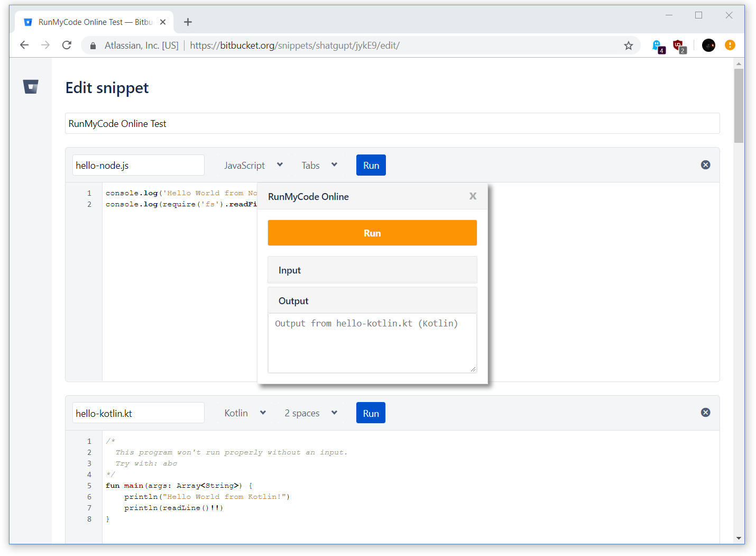Reload the page
The image size is (756, 556).
point(67,45)
